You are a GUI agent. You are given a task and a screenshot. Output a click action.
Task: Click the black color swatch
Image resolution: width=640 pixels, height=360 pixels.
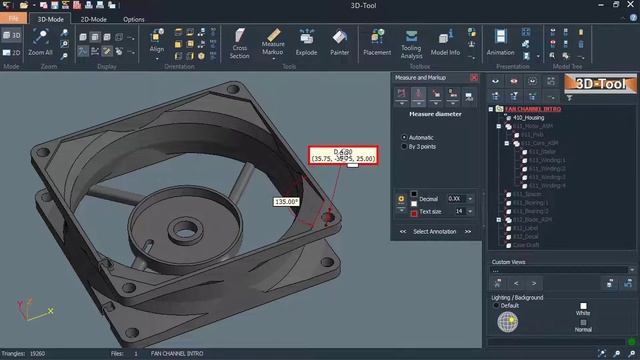[413, 194]
